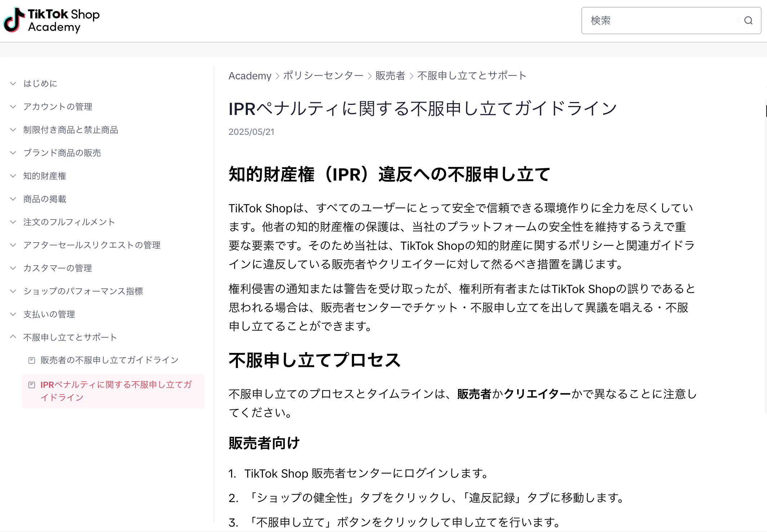Click document icon beside 販売者の不服申し立てガイドライン
The height and width of the screenshot is (532, 767).
(32, 360)
